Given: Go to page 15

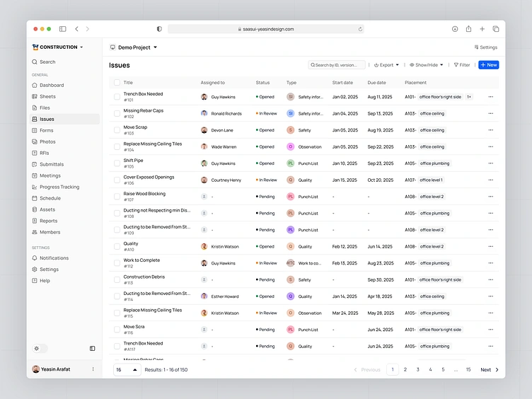Looking at the screenshot, I should click(468, 369).
